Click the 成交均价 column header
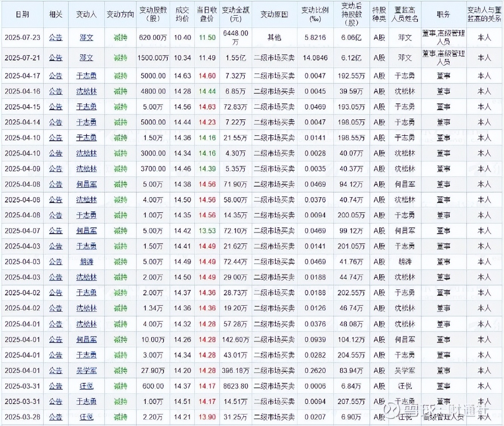The image size is (504, 426). (182, 14)
